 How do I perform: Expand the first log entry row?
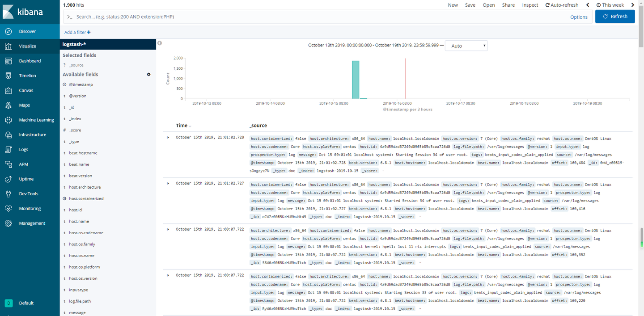[x=168, y=137]
